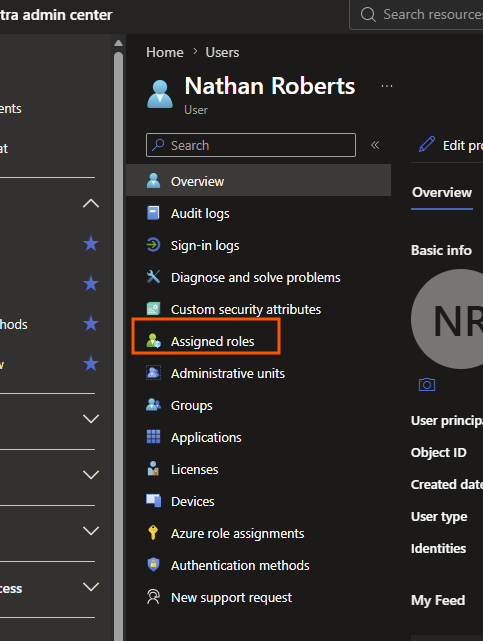Screen dimensions: 483x641
Task: Select the Overview tab in content pane
Action: [442, 193]
